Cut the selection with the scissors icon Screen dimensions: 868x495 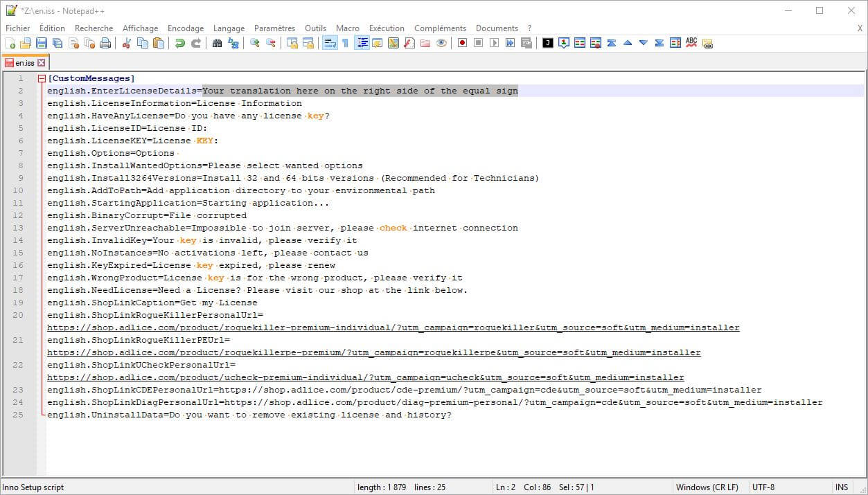126,44
